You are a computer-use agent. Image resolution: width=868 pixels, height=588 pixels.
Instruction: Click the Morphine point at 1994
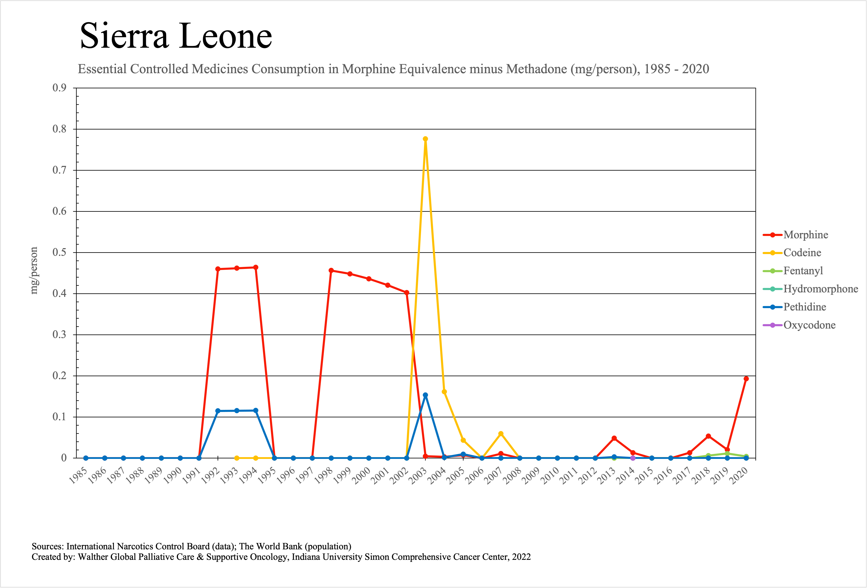[256, 267]
